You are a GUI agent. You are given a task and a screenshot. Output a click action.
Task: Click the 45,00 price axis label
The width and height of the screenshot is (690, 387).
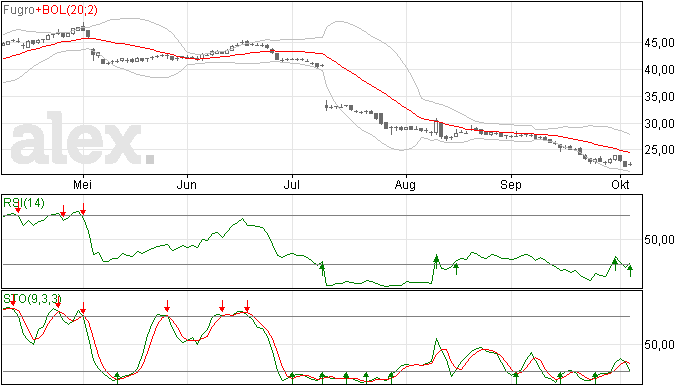[659, 43]
